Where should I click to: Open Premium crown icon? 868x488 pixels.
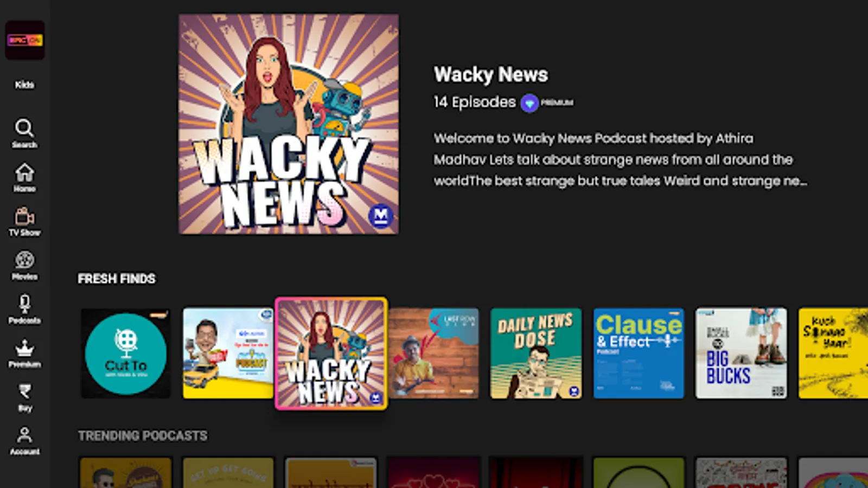tap(24, 349)
